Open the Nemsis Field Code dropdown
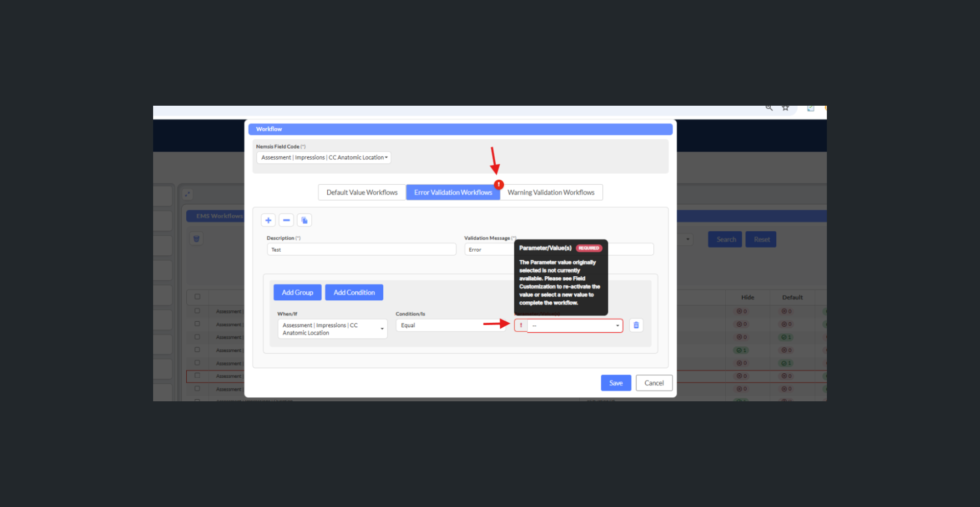The height and width of the screenshot is (507, 980). [324, 157]
